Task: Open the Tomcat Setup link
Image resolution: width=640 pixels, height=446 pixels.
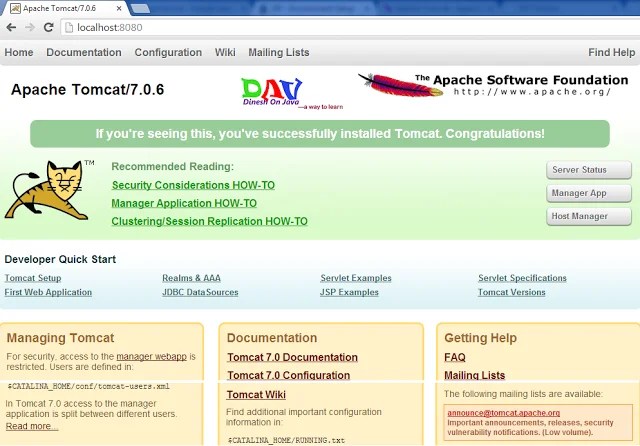Action: pos(33,278)
